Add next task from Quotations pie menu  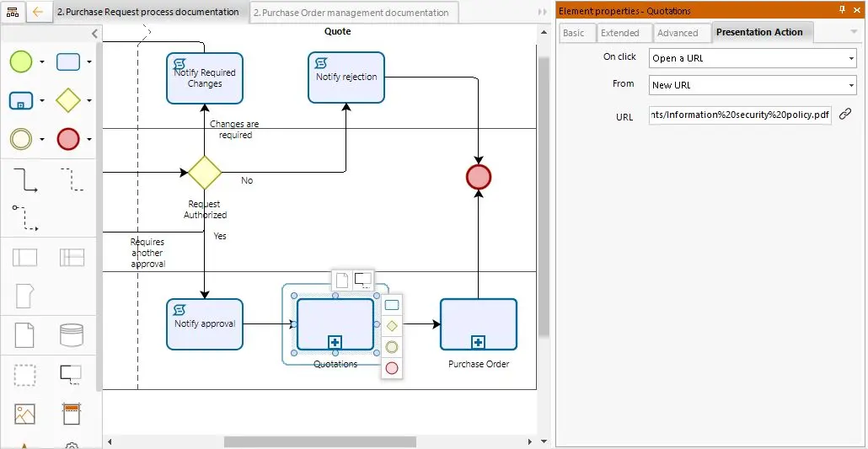pyautogui.click(x=391, y=304)
